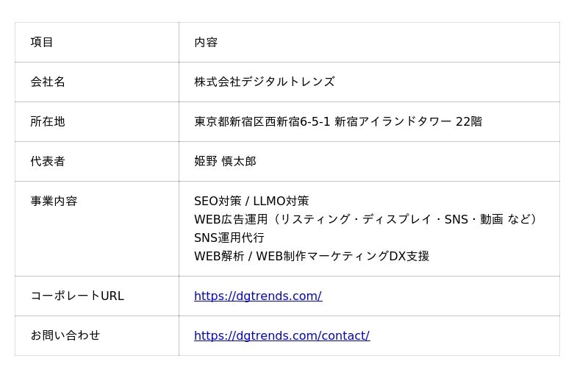Image resolution: width=588 pixels, height=378 pixels.
Task: Click the 東京都新宿区西新宿6-5-1 address text
Action: click(262, 121)
